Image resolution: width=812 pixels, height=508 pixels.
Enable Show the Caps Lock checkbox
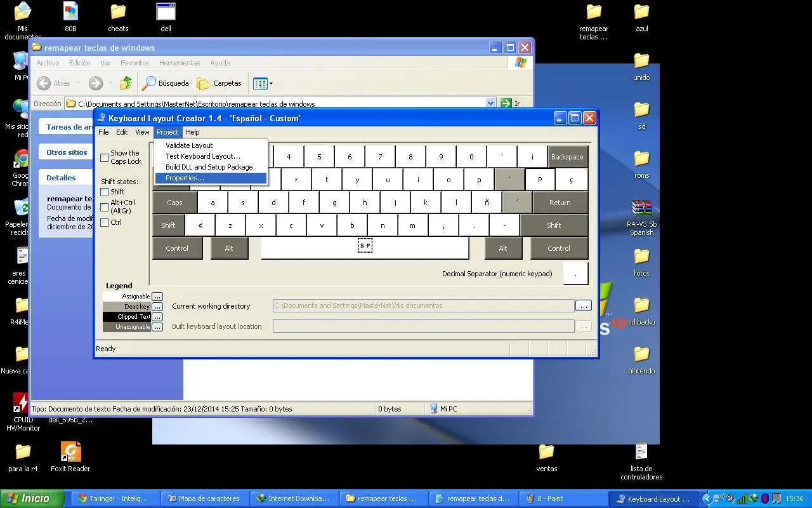[x=105, y=157]
